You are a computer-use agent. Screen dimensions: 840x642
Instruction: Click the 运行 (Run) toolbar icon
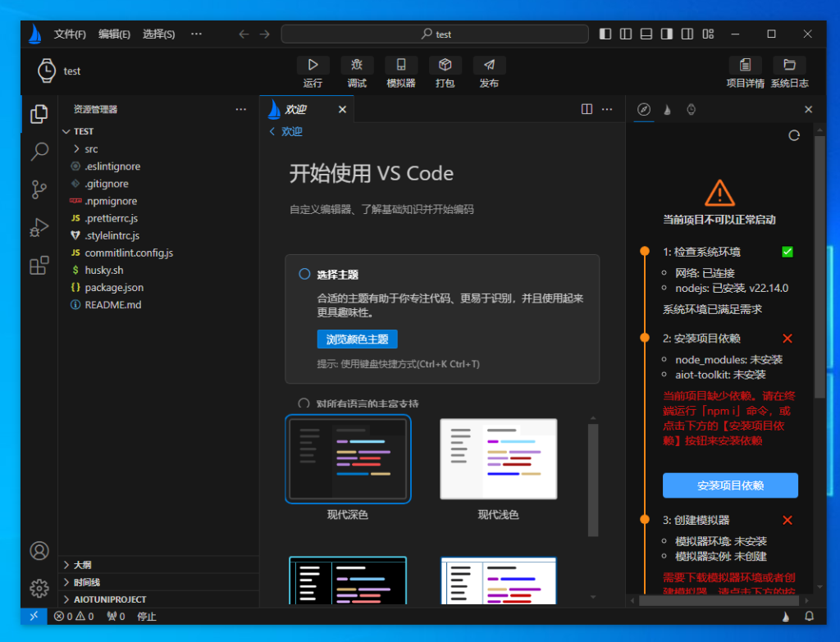point(313,66)
